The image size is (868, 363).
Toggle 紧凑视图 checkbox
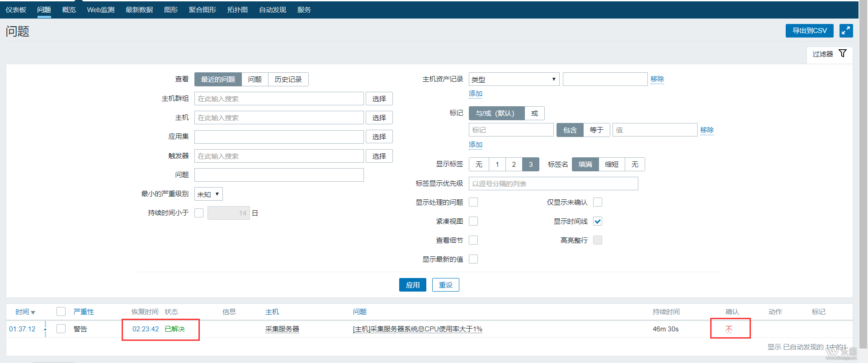pos(473,221)
